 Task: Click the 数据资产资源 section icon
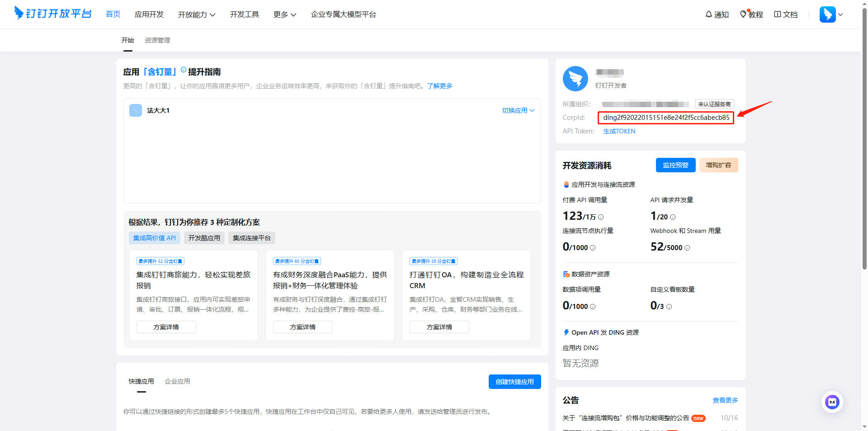(566, 274)
